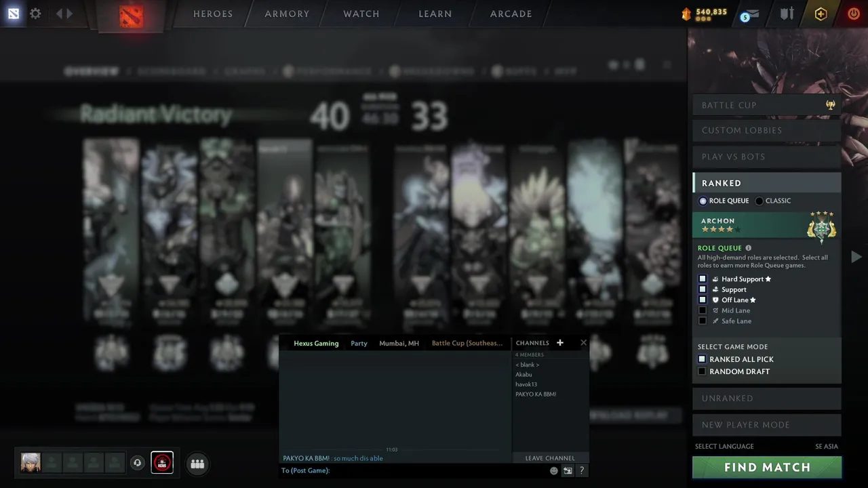Open the Hexus team logo
The width and height of the screenshot is (868, 488).
162,462
